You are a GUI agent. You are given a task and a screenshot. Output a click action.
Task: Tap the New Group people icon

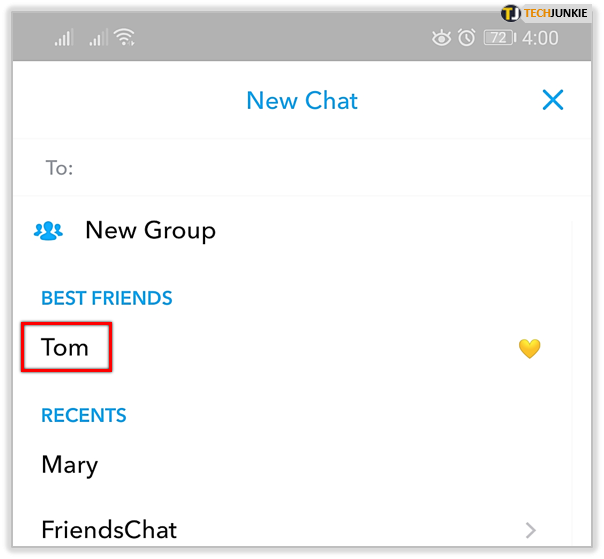click(x=48, y=230)
